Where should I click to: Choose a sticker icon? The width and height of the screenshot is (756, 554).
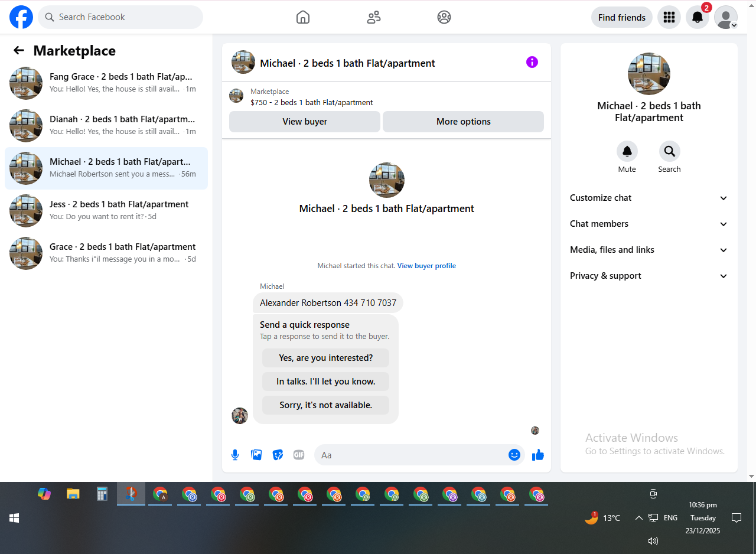278,455
